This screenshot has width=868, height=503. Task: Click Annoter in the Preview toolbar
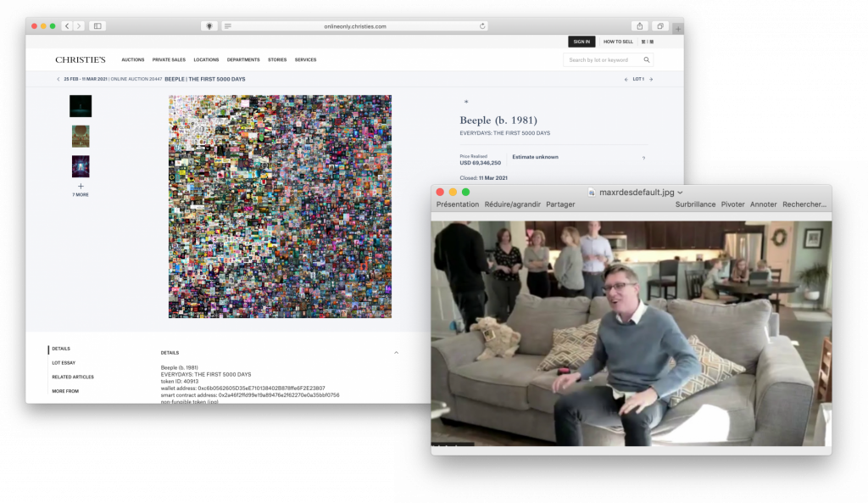point(764,204)
